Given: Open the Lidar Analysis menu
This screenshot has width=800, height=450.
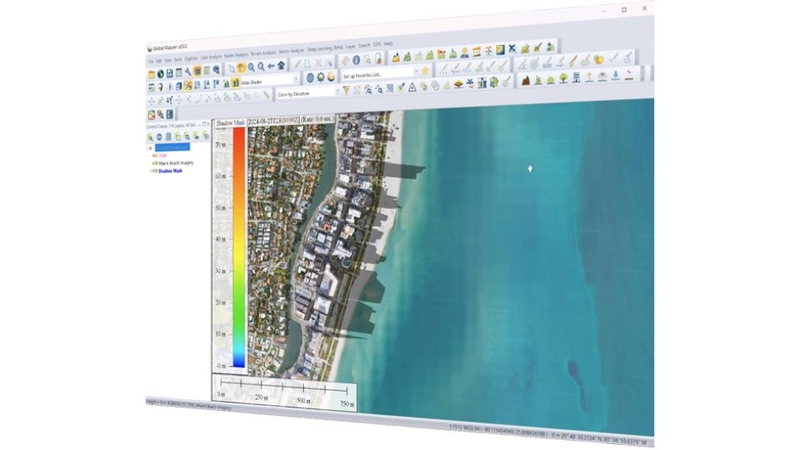Looking at the screenshot, I should point(211,57).
